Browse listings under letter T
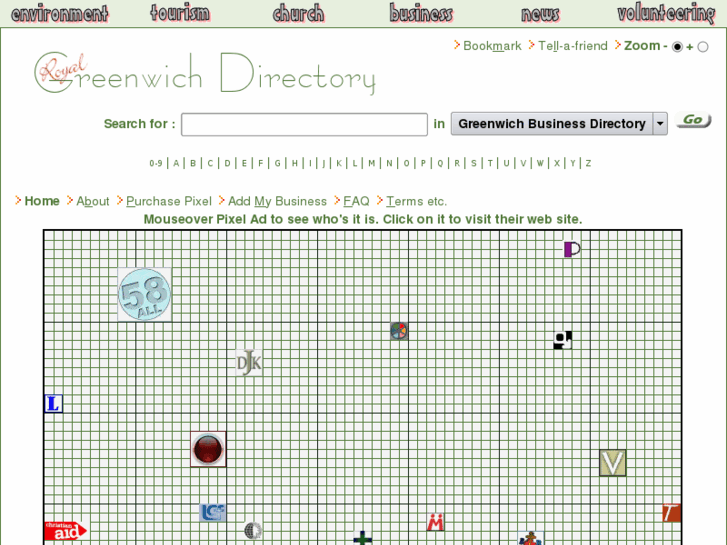Screen dimensions: 727x545 coord(490,163)
